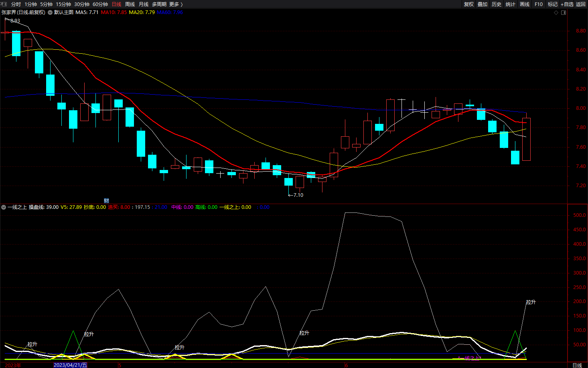
Task: Open the 多周期 multi-period view
Action: click(x=159, y=4)
